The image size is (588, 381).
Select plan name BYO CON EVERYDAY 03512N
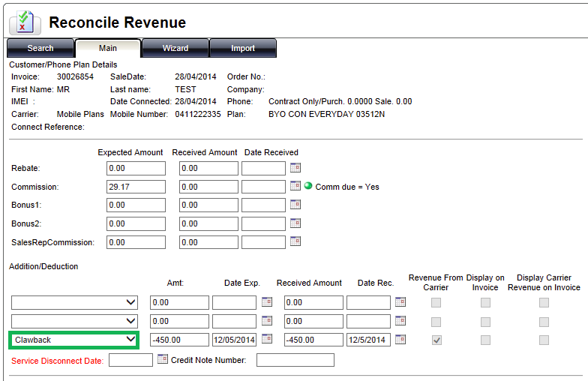click(327, 114)
